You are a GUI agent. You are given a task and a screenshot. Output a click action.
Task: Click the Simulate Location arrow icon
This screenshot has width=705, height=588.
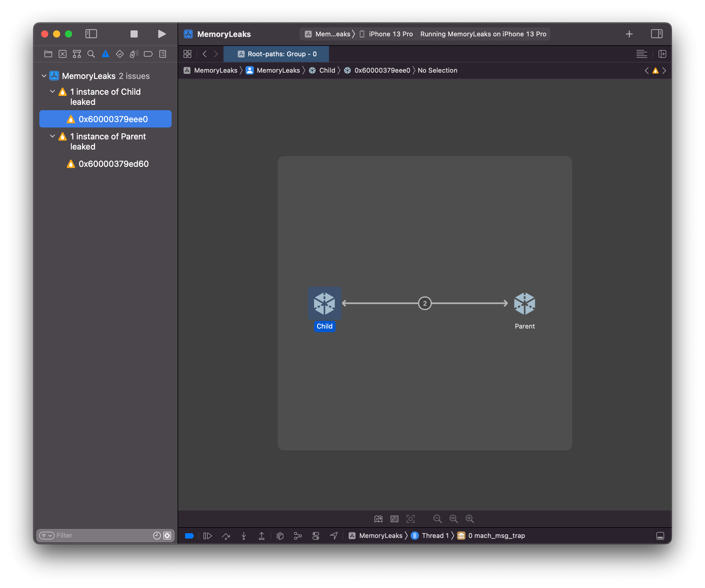(x=334, y=536)
